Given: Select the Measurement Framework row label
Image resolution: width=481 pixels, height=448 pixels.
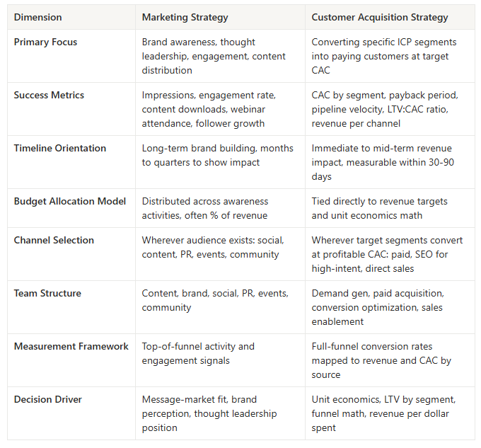Looking at the screenshot, I should click(71, 346).
